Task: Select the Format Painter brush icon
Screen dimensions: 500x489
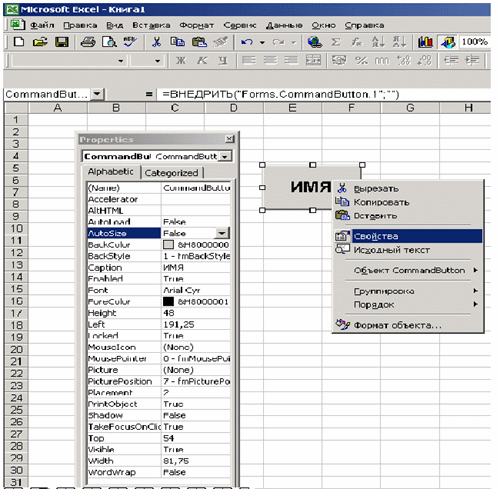Action: pos(221,42)
